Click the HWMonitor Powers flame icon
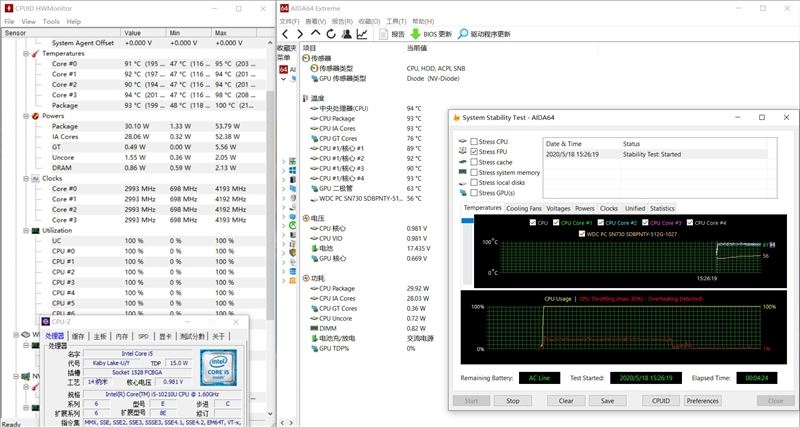Image resolution: width=800 pixels, height=427 pixels. [x=35, y=116]
